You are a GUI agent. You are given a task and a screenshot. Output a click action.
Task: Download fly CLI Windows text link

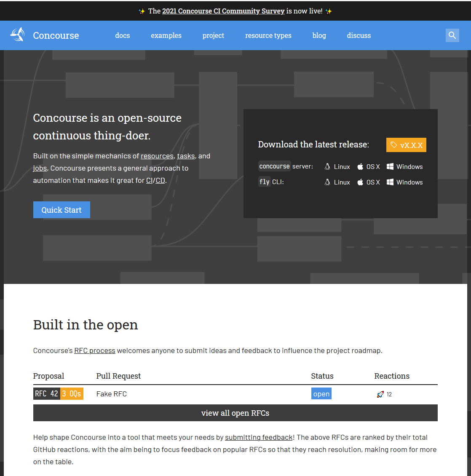pos(409,182)
